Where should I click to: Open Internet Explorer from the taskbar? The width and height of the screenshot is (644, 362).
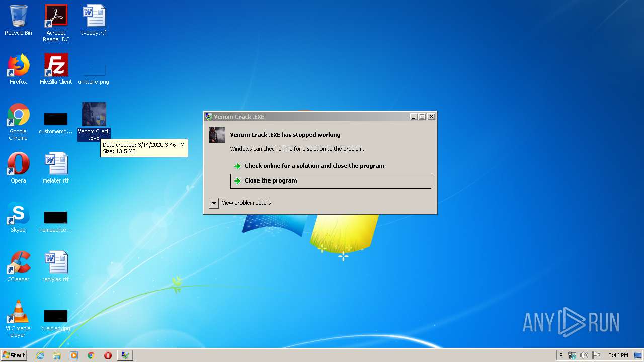pyautogui.click(x=40, y=355)
